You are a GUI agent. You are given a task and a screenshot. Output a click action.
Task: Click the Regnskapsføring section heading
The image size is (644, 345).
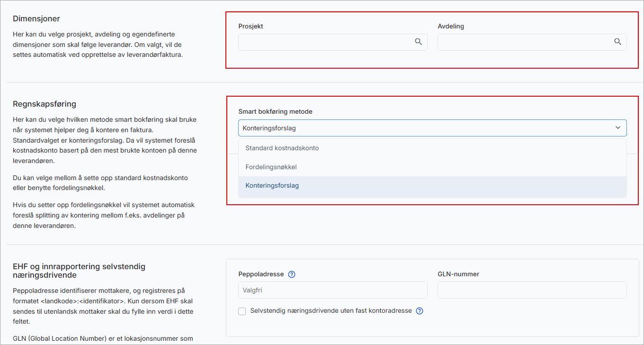tap(45, 104)
